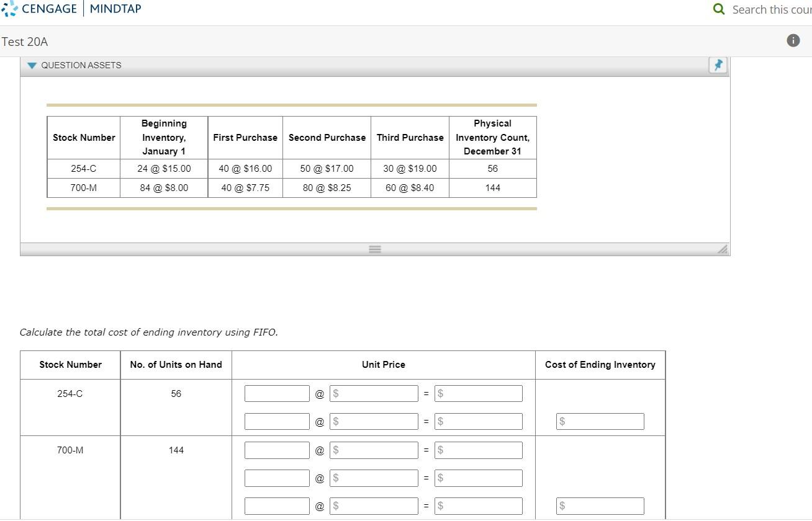The image size is (812, 521).
Task: Click third quantity box for 700-M
Action: click(x=276, y=505)
